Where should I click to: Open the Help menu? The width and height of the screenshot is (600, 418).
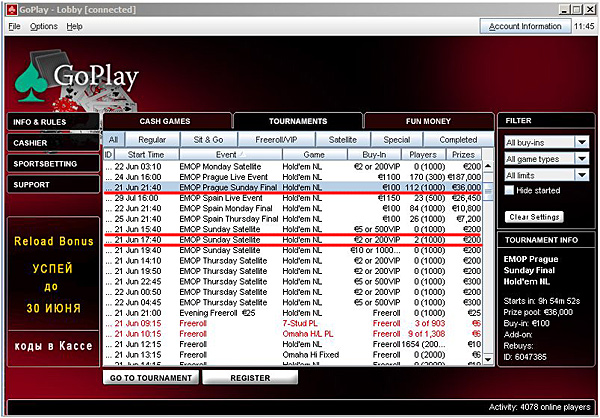pyautogui.click(x=74, y=26)
